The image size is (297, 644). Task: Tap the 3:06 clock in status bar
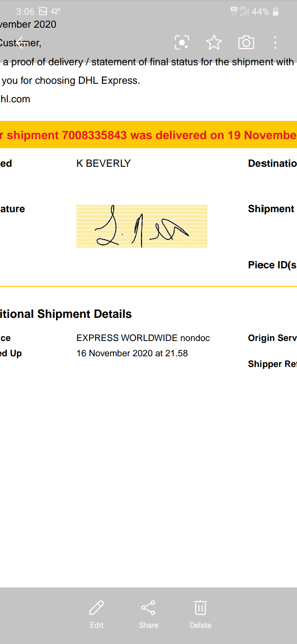click(25, 12)
